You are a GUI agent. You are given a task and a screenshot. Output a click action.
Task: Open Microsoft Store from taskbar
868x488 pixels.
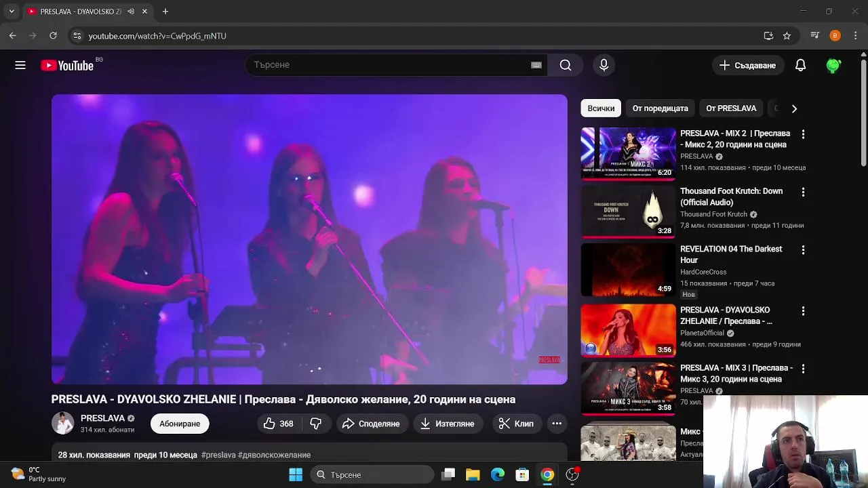point(522,474)
